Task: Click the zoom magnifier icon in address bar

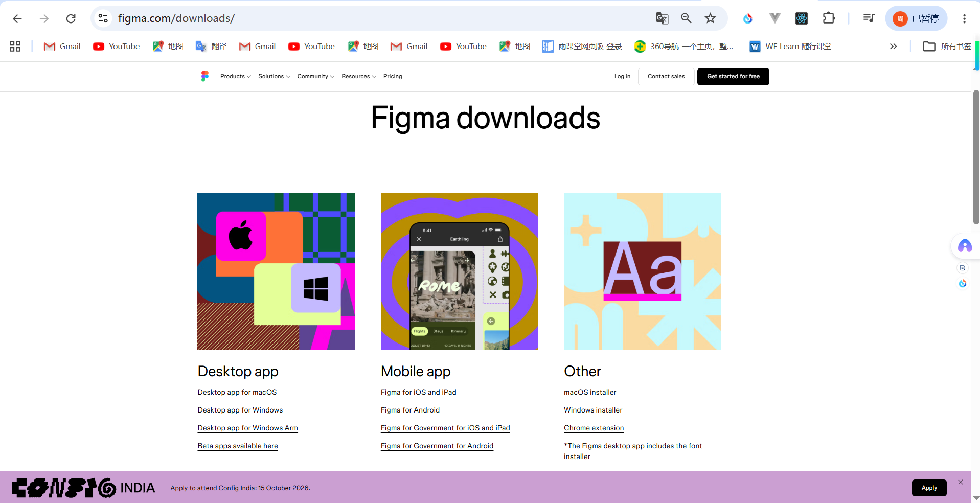Action: [686, 18]
